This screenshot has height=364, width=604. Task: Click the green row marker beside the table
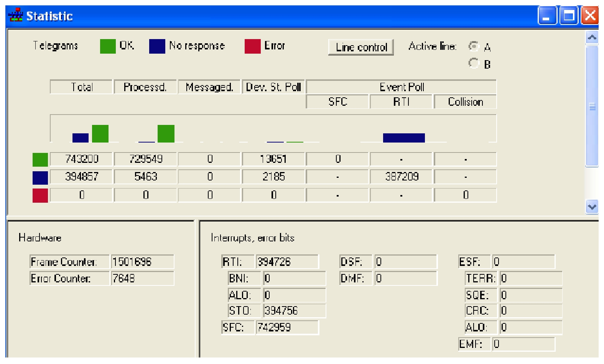40,159
